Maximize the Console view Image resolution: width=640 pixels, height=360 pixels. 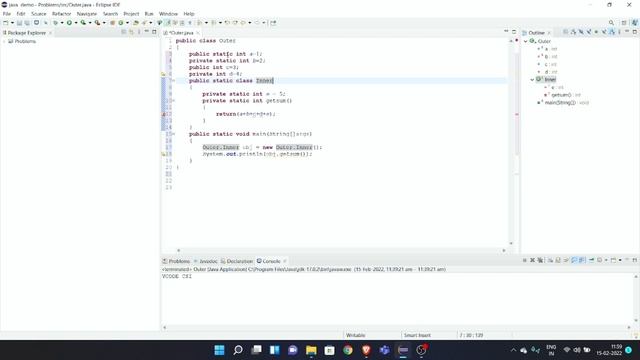[x=635, y=260]
